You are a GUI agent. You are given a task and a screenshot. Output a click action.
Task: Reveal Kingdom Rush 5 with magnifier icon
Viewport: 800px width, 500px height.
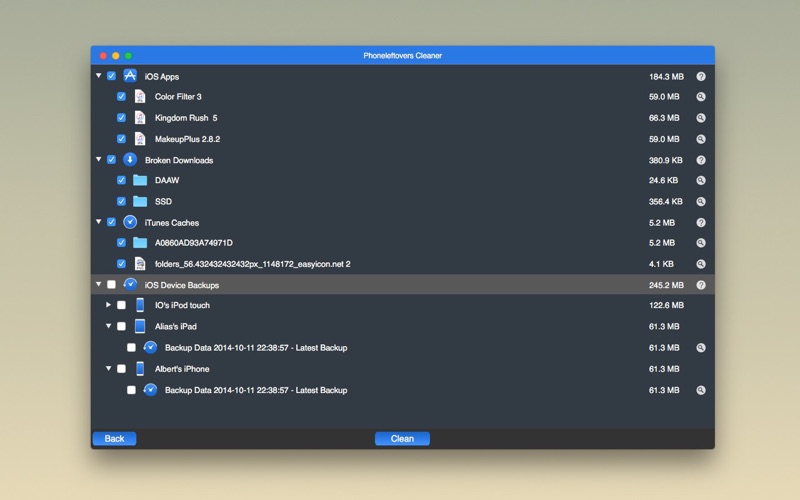[701, 118]
